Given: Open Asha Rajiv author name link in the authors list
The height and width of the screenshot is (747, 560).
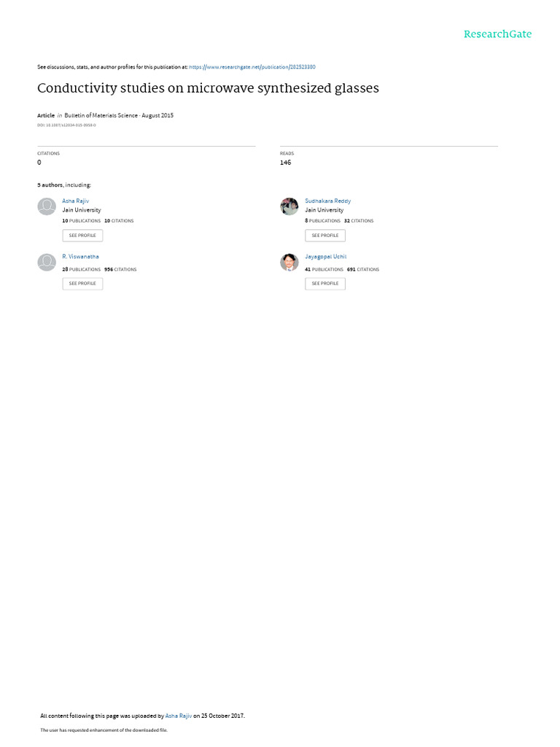Looking at the screenshot, I should click(x=76, y=201).
